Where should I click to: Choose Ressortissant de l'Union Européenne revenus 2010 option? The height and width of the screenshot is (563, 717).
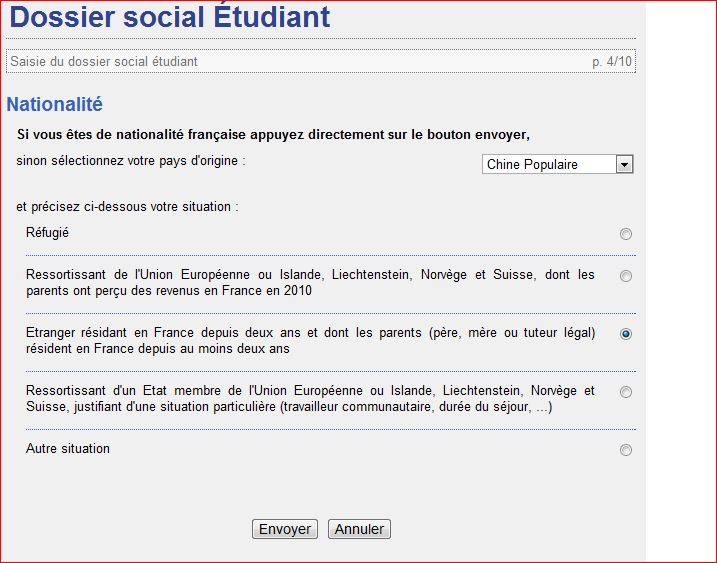tap(626, 276)
